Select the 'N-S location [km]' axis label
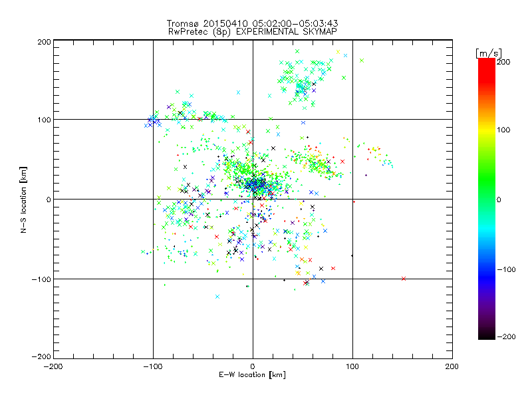Image resolution: width=532 pixels, height=399 pixels. pos(23,200)
